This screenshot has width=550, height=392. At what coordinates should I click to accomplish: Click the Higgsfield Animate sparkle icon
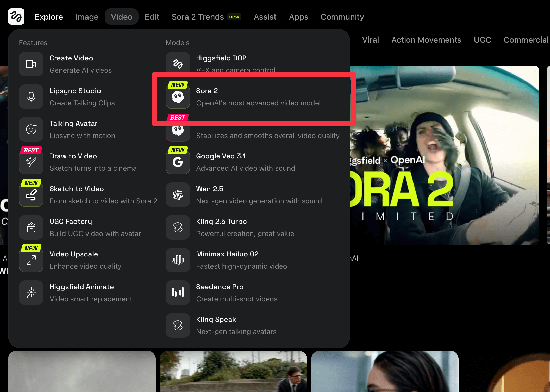coord(31,293)
